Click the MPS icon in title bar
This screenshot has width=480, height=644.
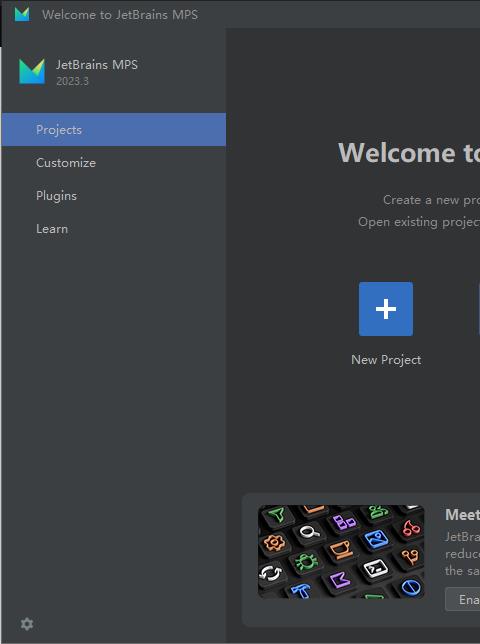click(x=22, y=14)
